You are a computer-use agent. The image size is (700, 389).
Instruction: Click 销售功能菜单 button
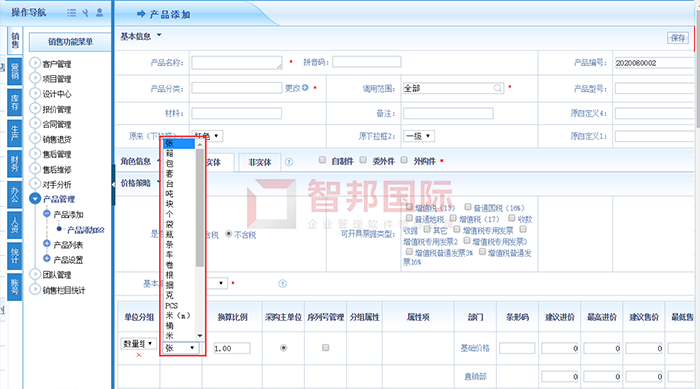coord(70,42)
